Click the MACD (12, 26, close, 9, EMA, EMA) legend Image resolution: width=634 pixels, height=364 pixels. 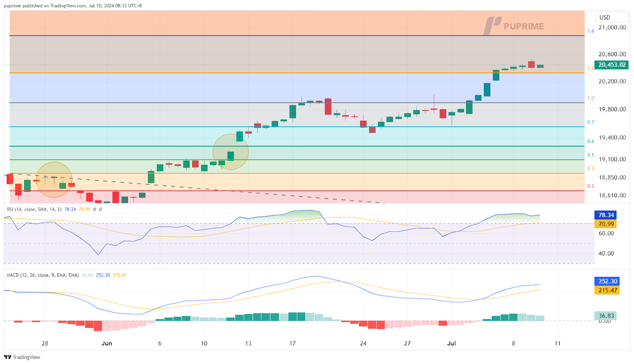[x=43, y=275]
